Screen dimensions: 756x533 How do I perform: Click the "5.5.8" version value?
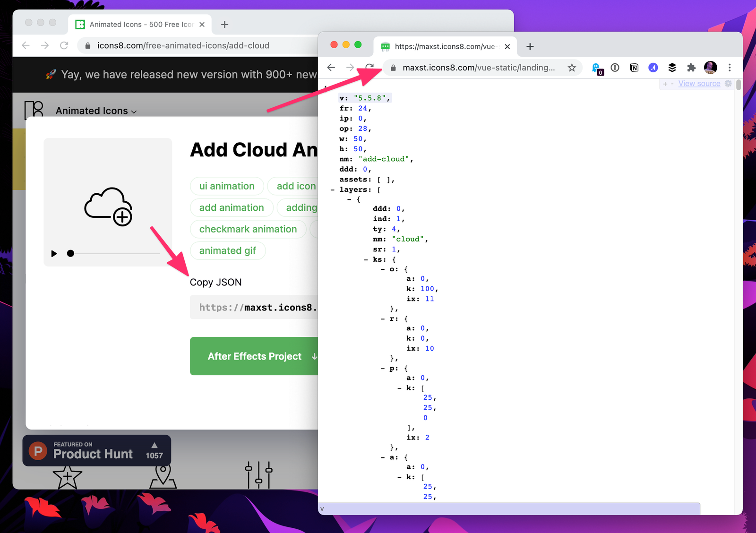click(x=370, y=98)
